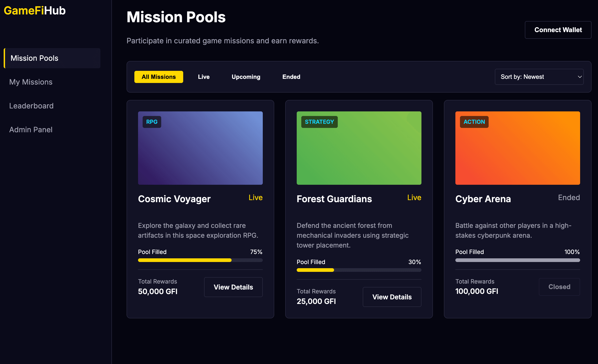Image resolution: width=598 pixels, height=364 pixels.
Task: Click the Ended status on Cyber Arena
Action: coord(569,198)
